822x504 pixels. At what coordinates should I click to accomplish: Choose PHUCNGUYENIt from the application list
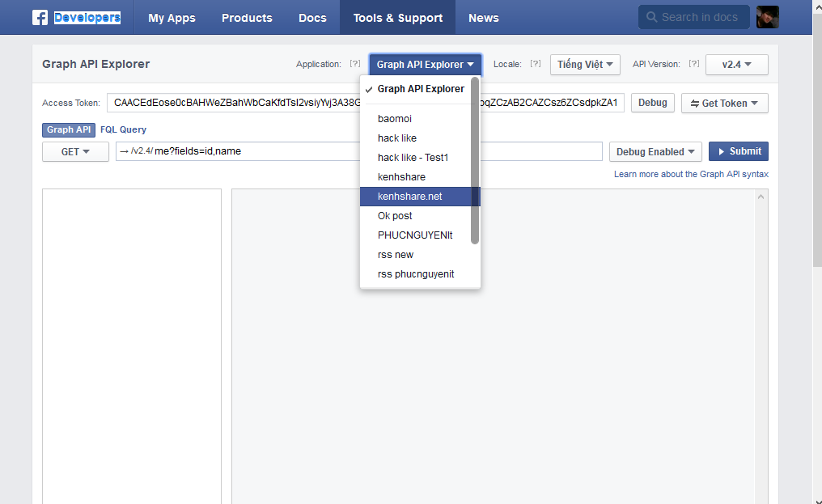coord(420,235)
